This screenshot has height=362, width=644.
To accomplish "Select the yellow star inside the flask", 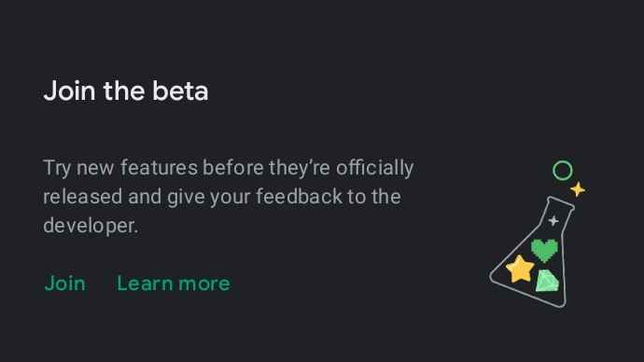I will (520, 270).
